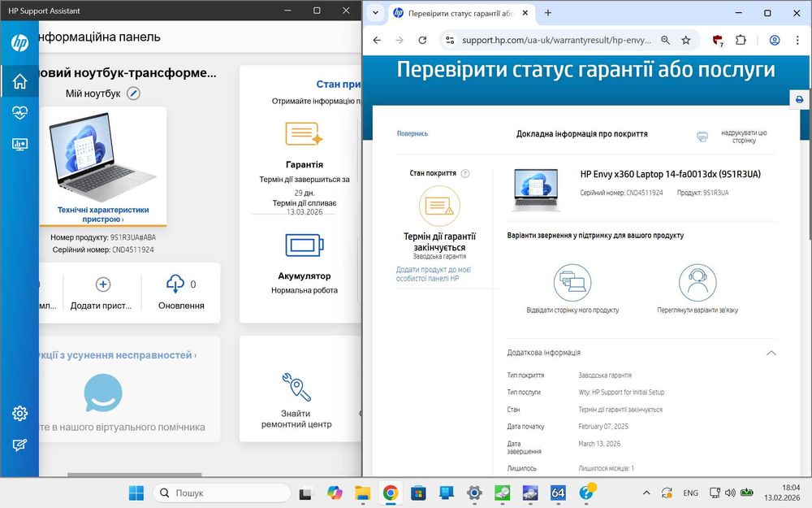
Task: Open the '64' app on the taskbar
Action: pos(558,493)
